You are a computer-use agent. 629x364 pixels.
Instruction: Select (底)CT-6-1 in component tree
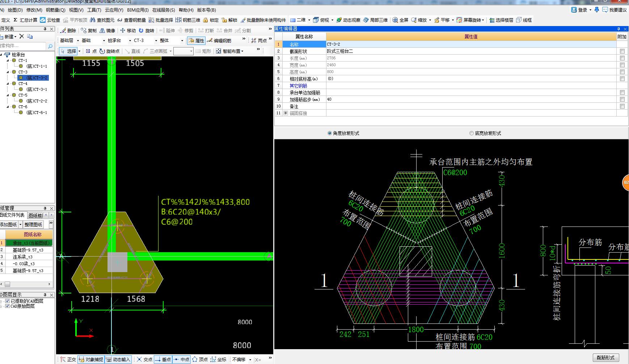[37, 113]
